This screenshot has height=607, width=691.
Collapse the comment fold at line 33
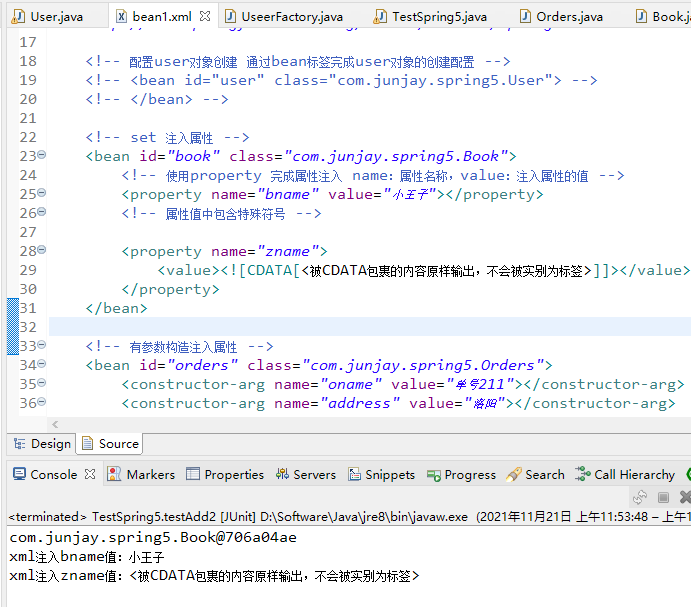[x=41, y=345]
